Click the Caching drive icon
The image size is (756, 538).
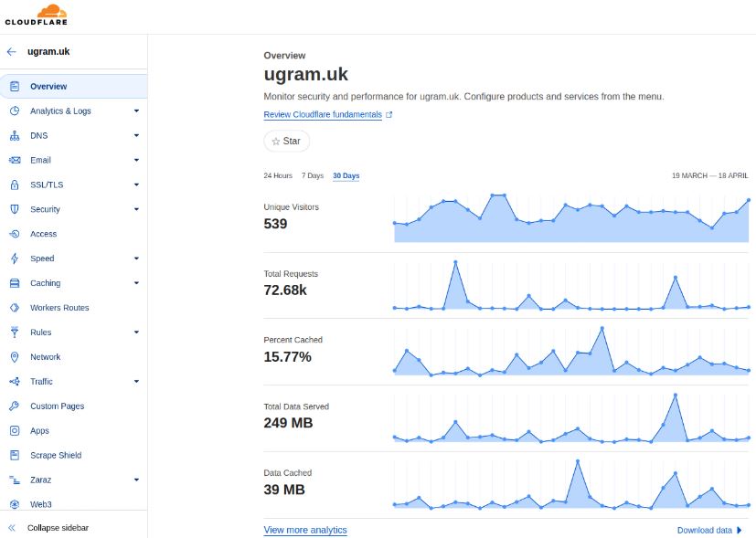(x=15, y=283)
